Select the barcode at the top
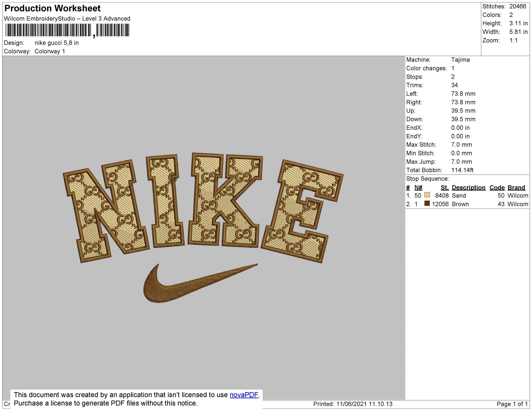Image resolution: width=532 pixels, height=411 pixels. point(67,30)
